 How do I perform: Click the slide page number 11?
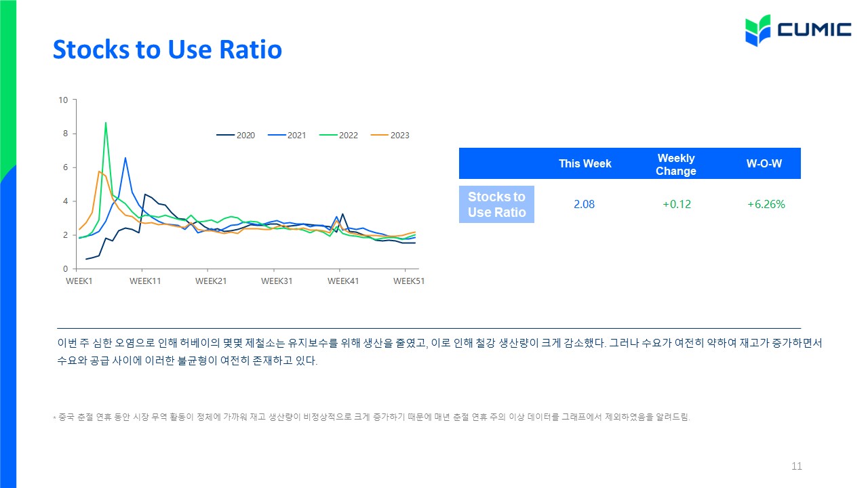tap(797, 466)
